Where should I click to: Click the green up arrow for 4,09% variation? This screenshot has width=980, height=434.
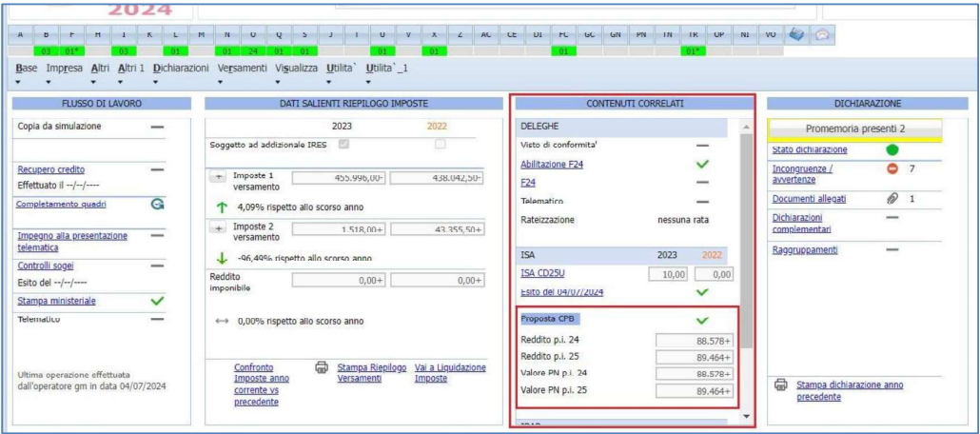(x=220, y=207)
